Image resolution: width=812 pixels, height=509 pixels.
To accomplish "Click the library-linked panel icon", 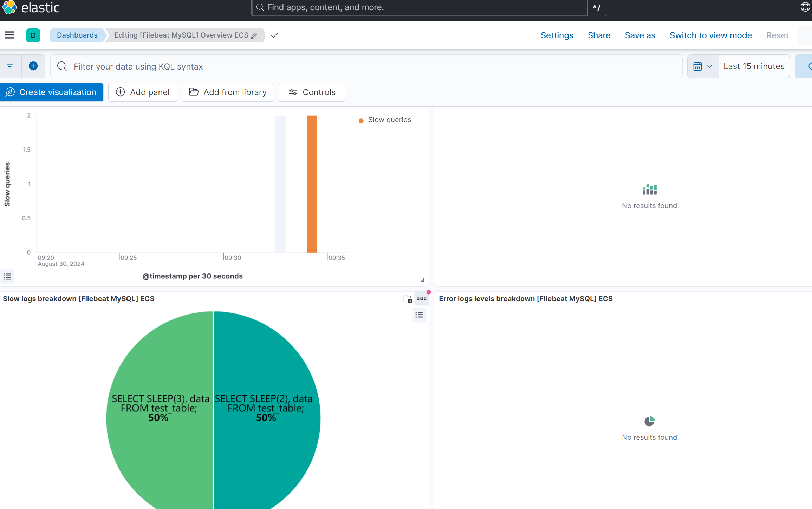I will pyautogui.click(x=407, y=299).
